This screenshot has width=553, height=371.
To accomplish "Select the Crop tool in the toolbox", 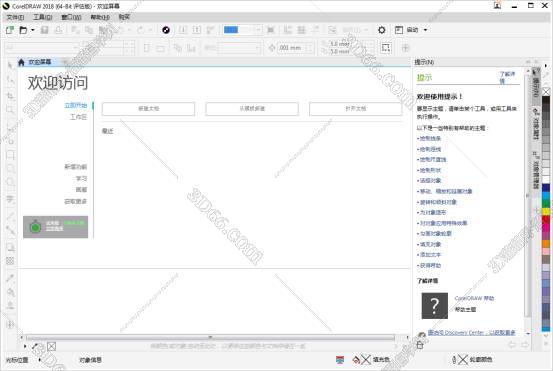I will (10, 95).
